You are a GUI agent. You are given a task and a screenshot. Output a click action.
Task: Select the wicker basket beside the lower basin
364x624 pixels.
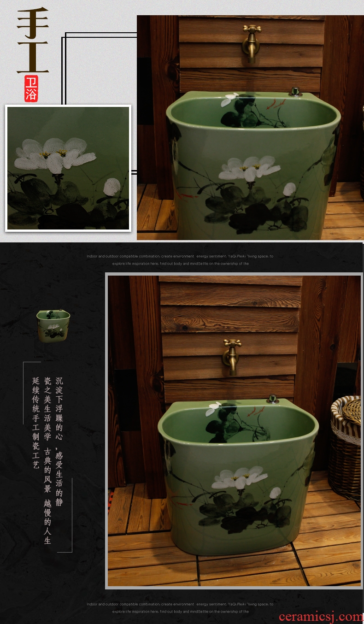(x=346, y=447)
